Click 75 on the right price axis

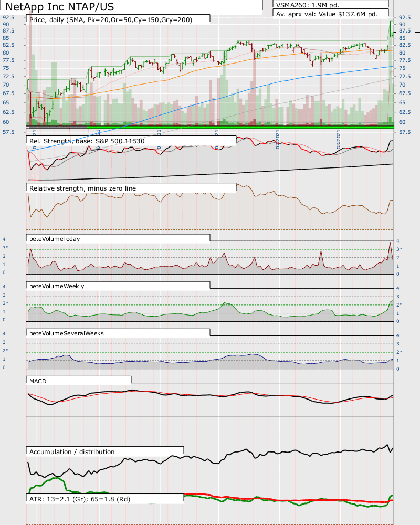402,68
